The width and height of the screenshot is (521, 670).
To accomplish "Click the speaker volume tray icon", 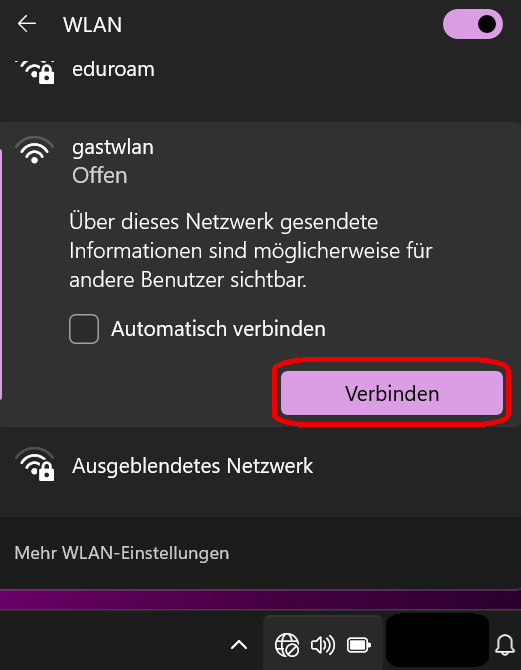I will pyautogui.click(x=323, y=645).
